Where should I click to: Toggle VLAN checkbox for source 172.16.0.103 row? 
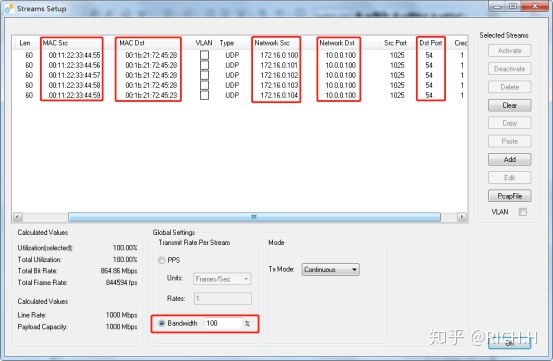[x=204, y=85]
